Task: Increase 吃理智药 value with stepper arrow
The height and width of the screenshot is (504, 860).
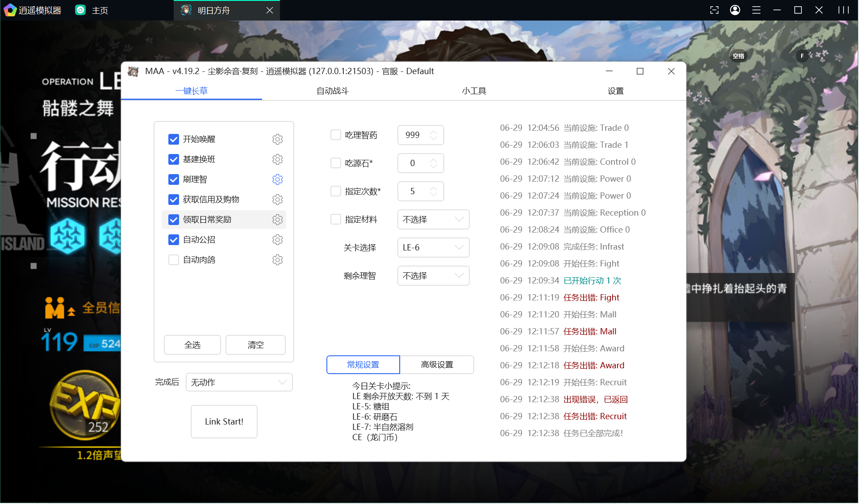Action: (433, 132)
